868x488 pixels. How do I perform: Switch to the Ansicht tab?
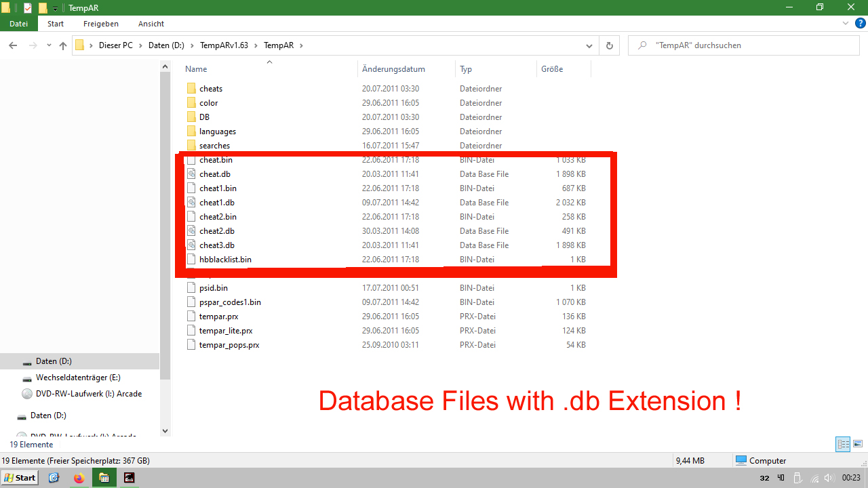(x=151, y=24)
